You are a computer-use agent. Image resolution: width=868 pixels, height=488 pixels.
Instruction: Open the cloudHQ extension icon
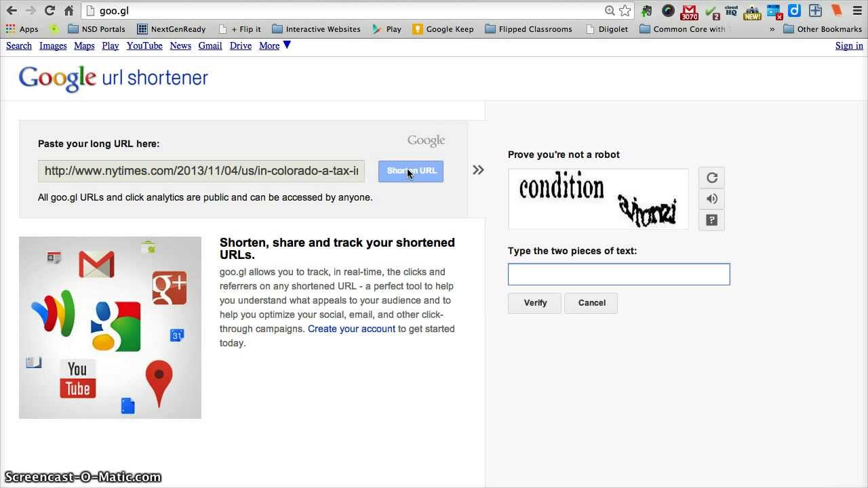point(731,11)
